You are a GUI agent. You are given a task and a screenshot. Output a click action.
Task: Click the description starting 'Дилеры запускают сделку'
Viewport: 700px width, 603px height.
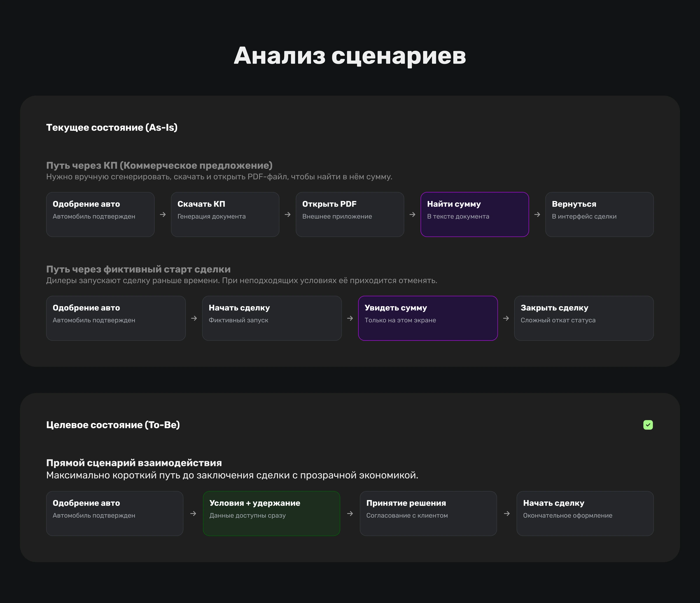click(x=242, y=280)
